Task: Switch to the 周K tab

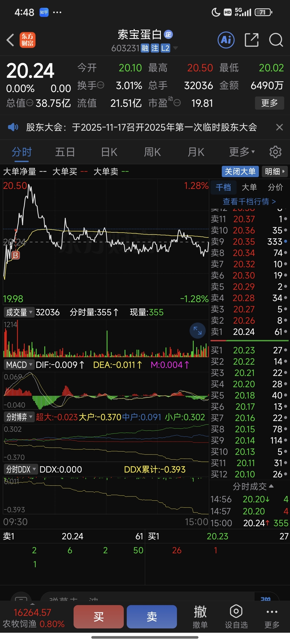Action: pyautogui.click(x=152, y=152)
